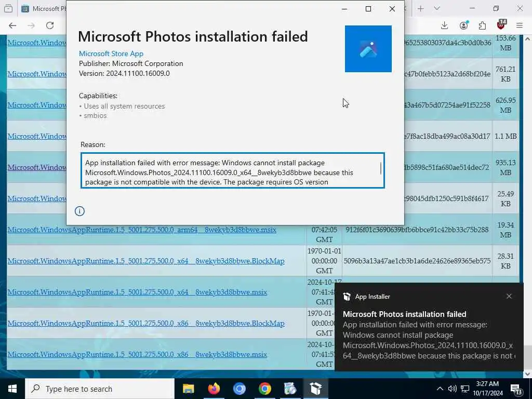Screen dimensions: 532x399
Task: Open the volume control in system tray
Action: (453, 389)
